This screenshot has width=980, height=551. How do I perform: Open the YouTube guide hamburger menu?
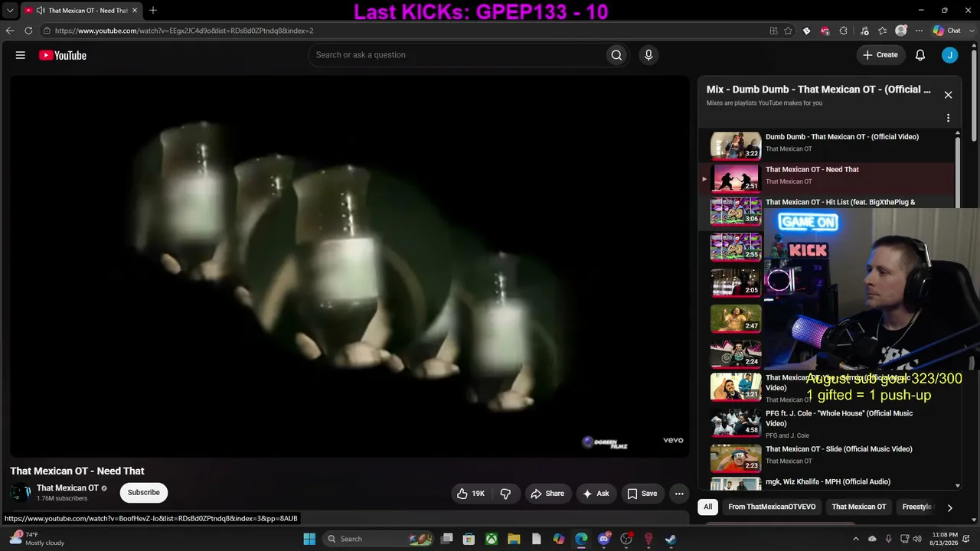[x=21, y=55]
